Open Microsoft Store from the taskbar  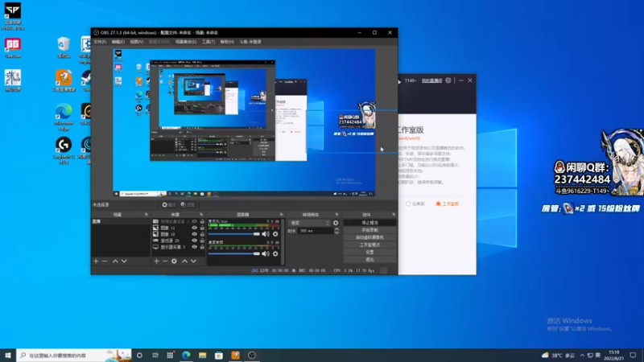(x=219, y=355)
